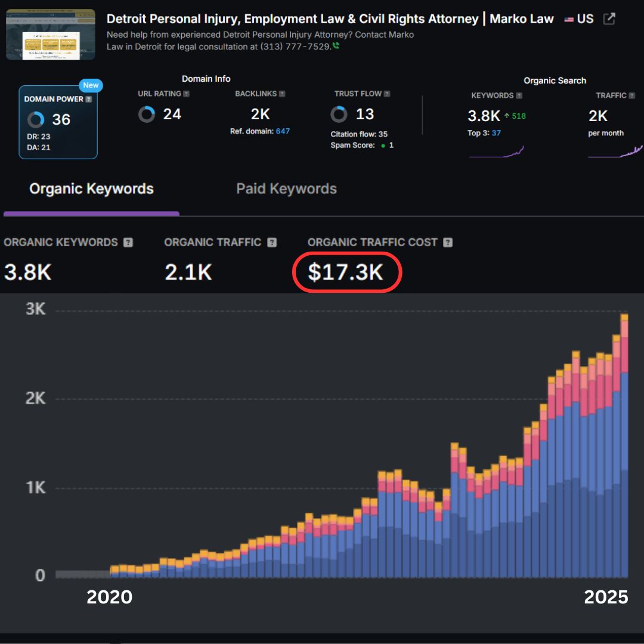Open the external link icon beside US
Image resolution: width=644 pixels, height=644 pixels.
click(x=609, y=19)
